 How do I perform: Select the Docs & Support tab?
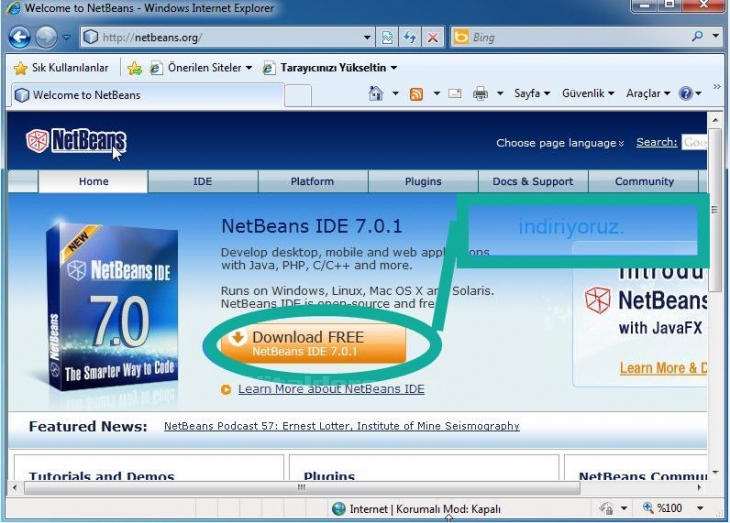point(533,182)
